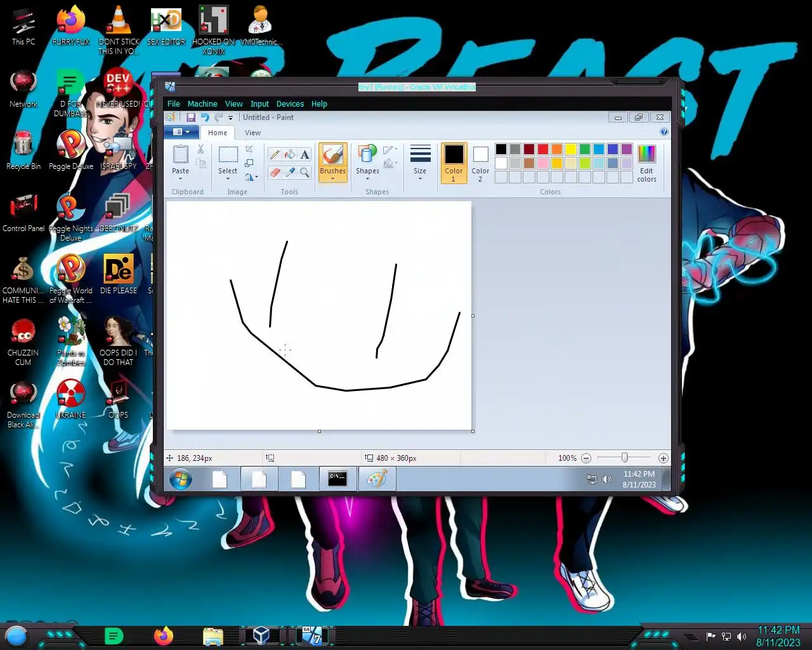This screenshot has height=650, width=812.
Task: Open VirtualBox File menu
Action: [x=174, y=104]
